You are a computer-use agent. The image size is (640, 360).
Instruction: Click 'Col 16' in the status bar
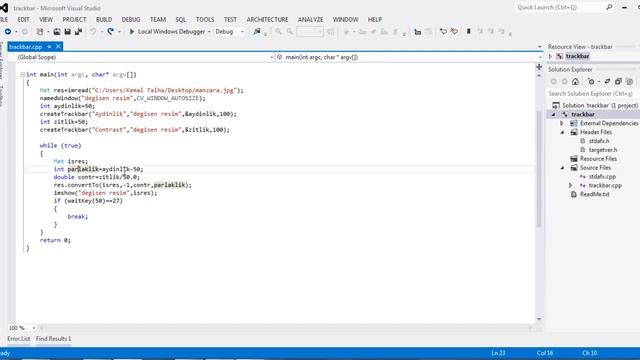(x=545, y=353)
